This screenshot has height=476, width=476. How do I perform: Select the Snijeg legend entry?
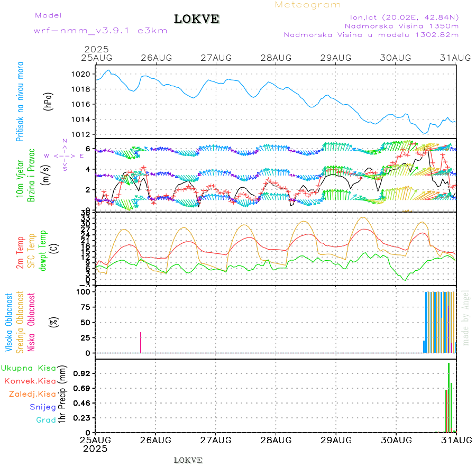[x=44, y=407]
